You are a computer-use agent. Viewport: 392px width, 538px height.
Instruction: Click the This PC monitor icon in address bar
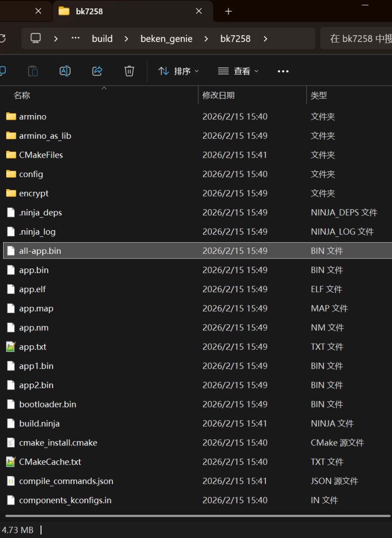[36, 38]
